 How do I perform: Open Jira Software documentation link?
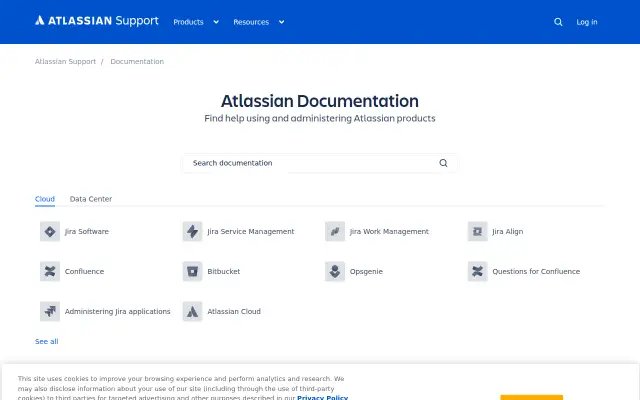(87, 231)
